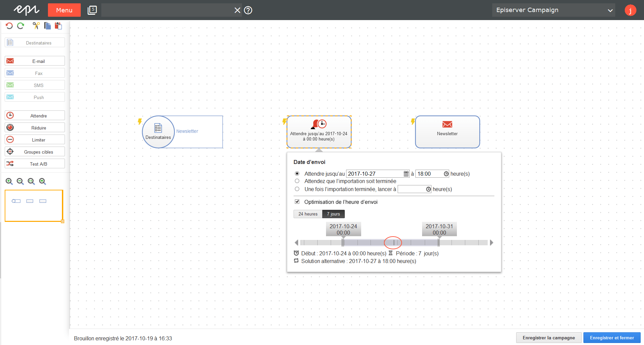The image size is (644, 345).
Task: Click the 2017-10-24 start timeline handle
Action: pyautogui.click(x=343, y=242)
